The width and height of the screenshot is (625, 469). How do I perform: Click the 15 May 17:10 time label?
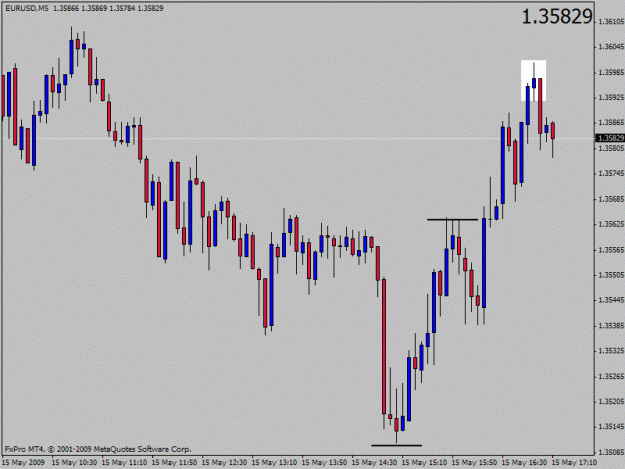(575, 463)
